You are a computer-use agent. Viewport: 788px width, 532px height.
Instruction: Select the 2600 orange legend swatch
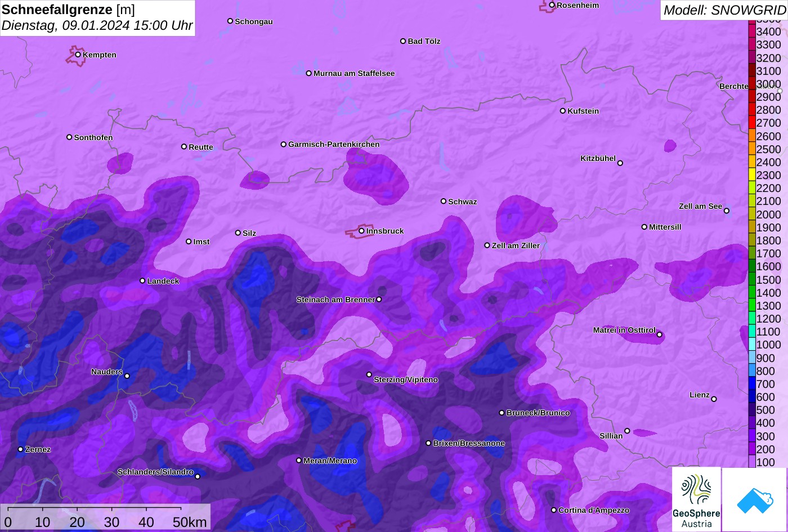(752, 136)
